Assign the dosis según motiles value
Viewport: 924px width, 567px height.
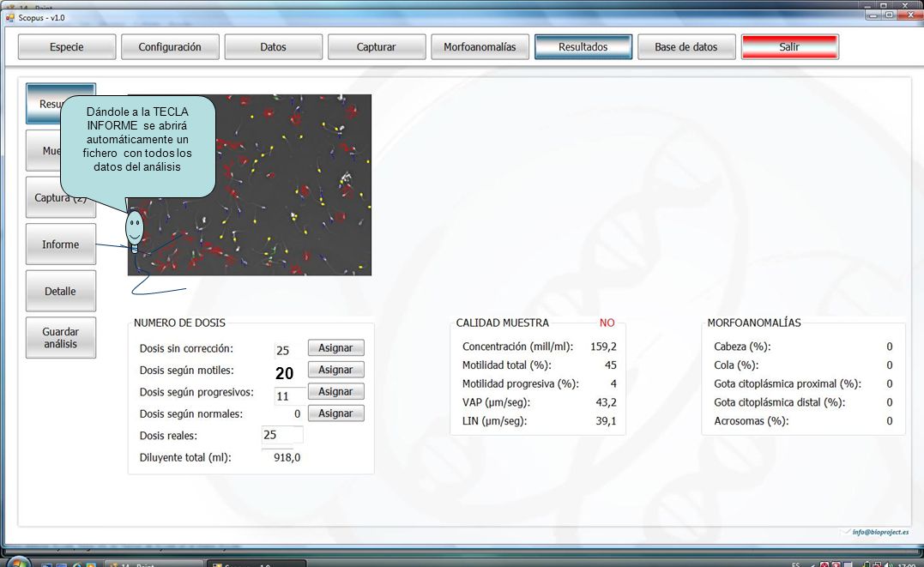click(x=336, y=370)
